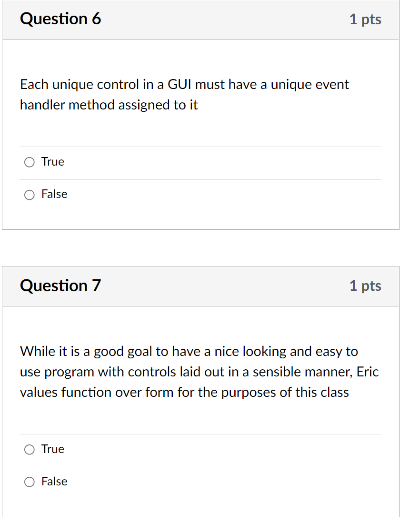Image resolution: width=400 pixels, height=532 pixels.
Task: Click the "False" label under Question 6
Action: click(54, 194)
